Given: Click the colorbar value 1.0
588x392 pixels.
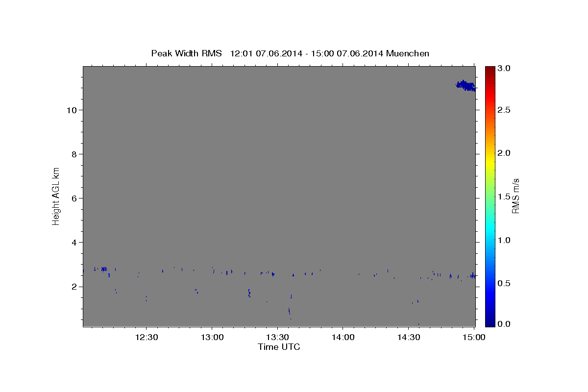Looking at the screenshot, I should click(x=505, y=240).
